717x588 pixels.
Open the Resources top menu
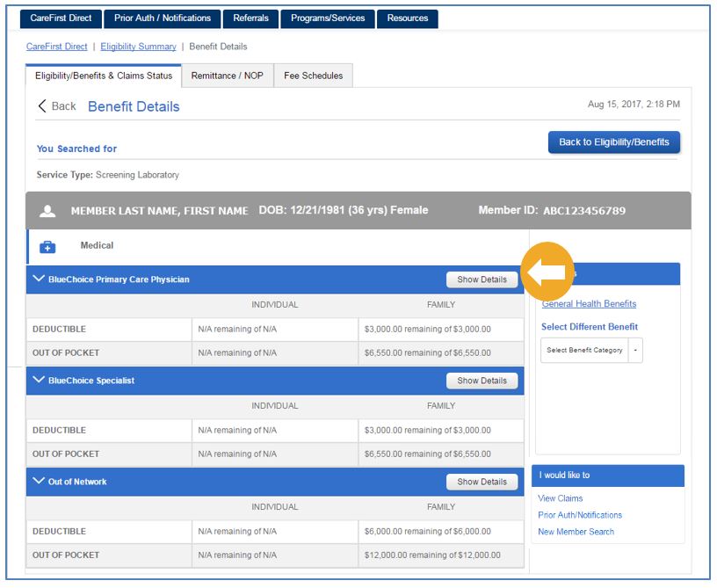click(408, 18)
